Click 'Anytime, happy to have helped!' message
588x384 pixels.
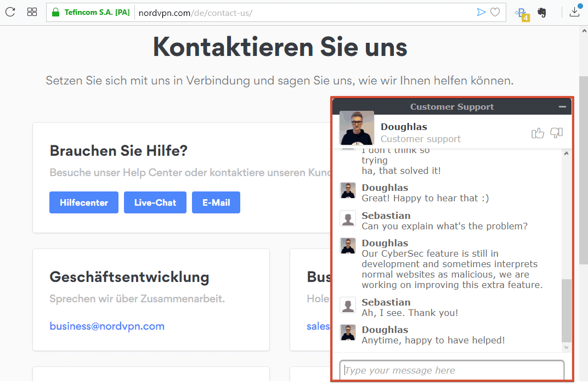[433, 341]
